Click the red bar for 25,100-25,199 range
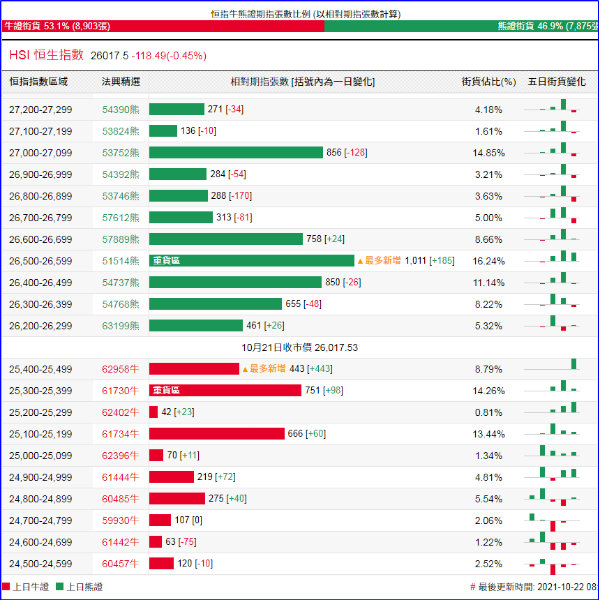Viewport: 599px width, 600px height. click(x=217, y=434)
